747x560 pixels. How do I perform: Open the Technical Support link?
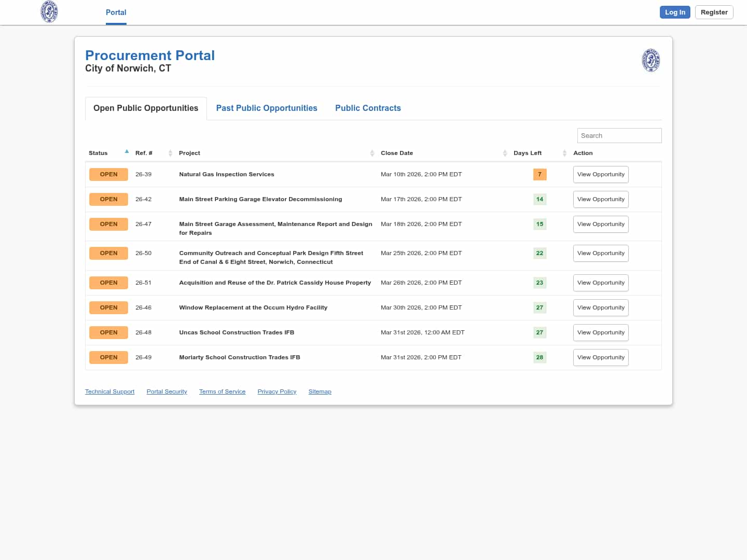click(x=109, y=391)
